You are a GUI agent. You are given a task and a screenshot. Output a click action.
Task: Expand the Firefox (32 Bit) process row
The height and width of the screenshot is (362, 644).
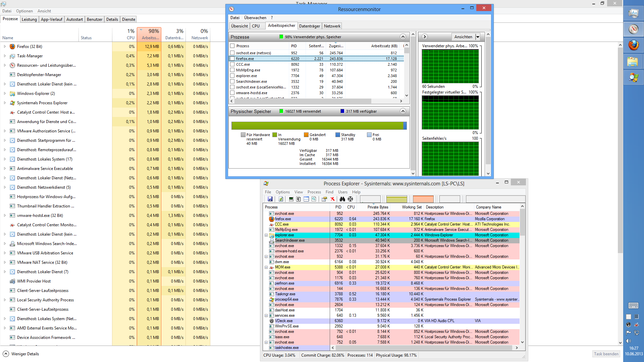click(x=5, y=47)
